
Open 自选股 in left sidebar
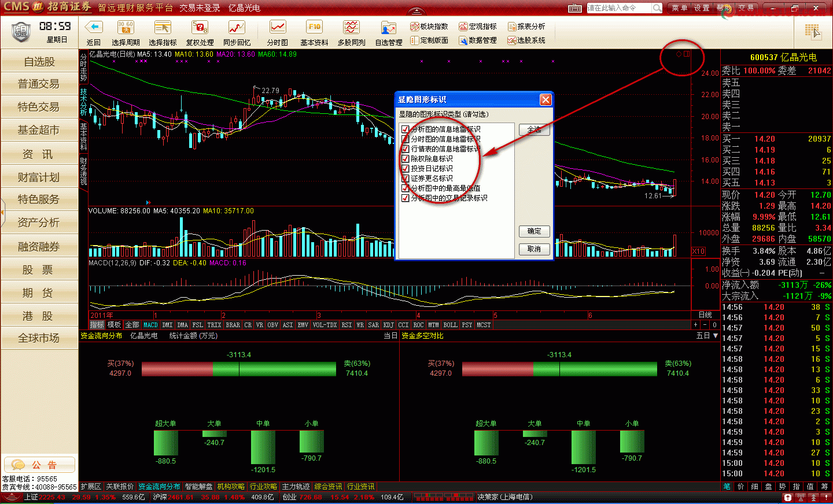pyautogui.click(x=39, y=61)
